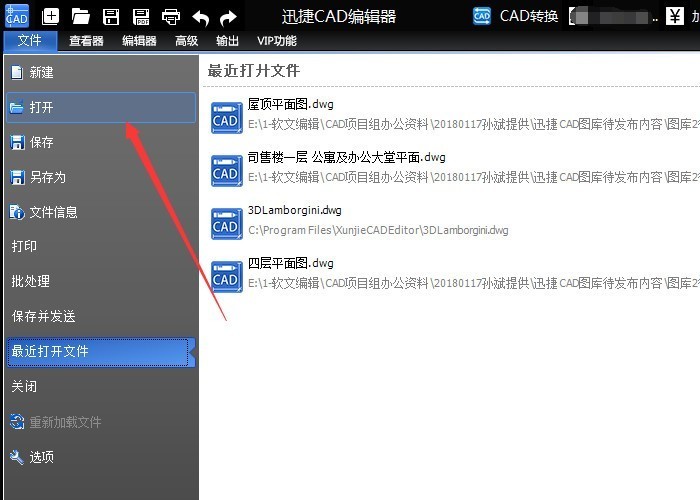Click the save floppy icon in top toolbar

click(x=111, y=17)
